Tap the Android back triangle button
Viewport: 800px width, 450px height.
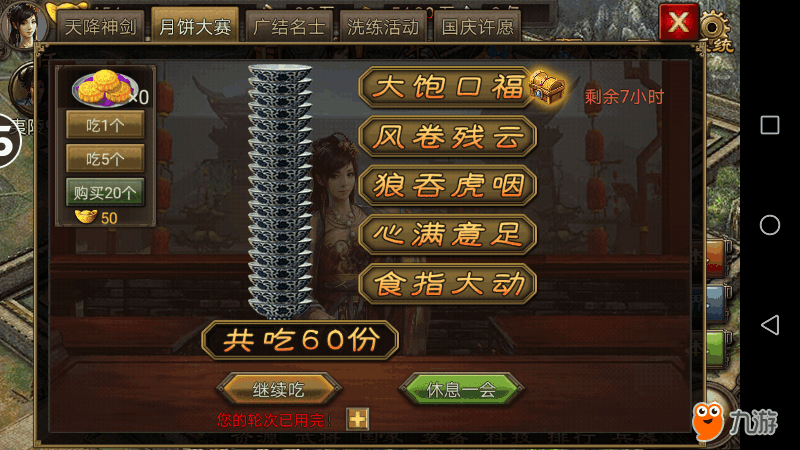click(x=769, y=325)
